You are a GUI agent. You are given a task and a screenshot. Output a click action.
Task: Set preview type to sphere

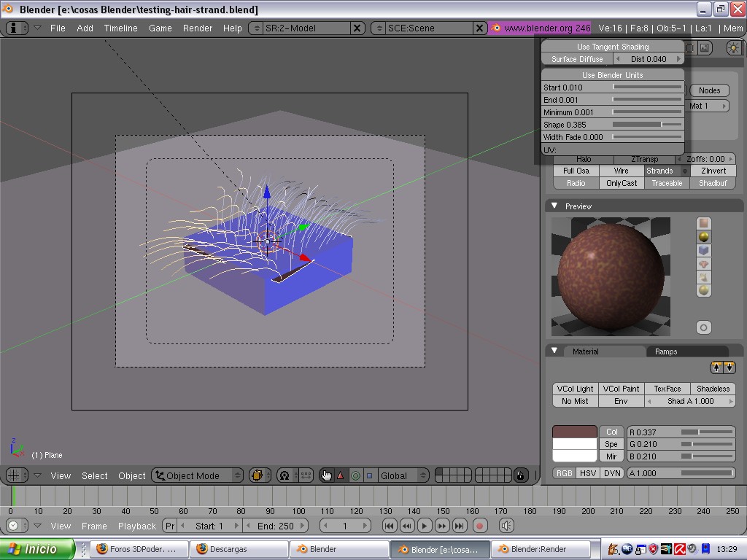(704, 237)
